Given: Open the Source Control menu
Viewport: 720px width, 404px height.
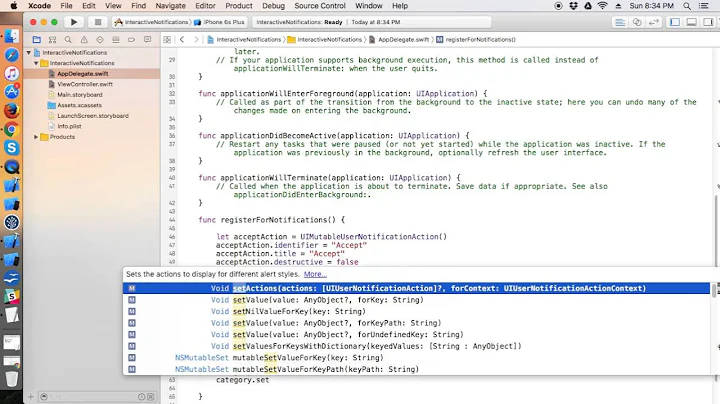Looking at the screenshot, I should click(320, 6).
